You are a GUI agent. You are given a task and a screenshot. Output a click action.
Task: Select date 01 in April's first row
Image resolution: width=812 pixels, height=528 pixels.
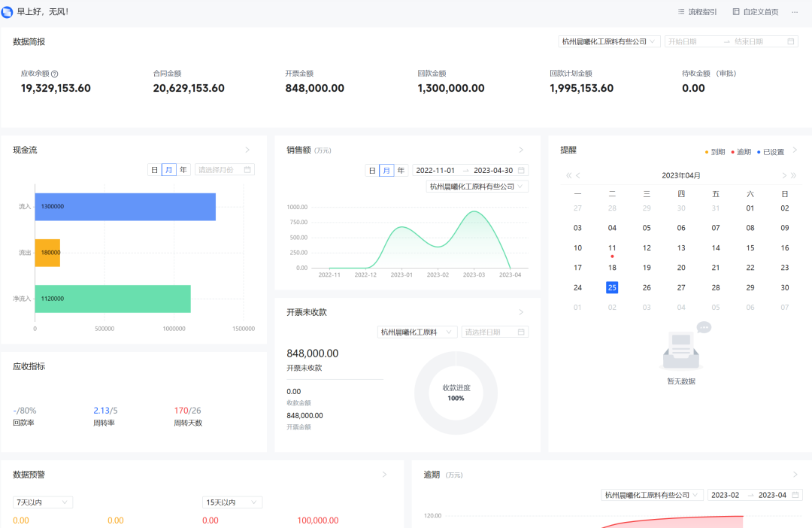click(x=750, y=208)
